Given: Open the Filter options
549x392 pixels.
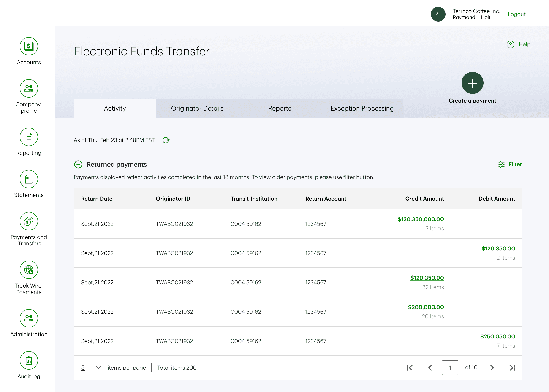Looking at the screenshot, I should [x=510, y=165].
